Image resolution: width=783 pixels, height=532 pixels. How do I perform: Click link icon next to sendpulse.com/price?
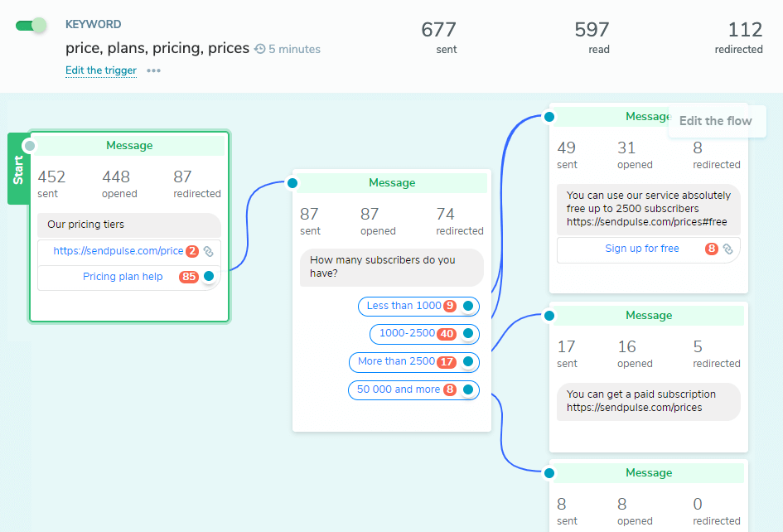209,251
